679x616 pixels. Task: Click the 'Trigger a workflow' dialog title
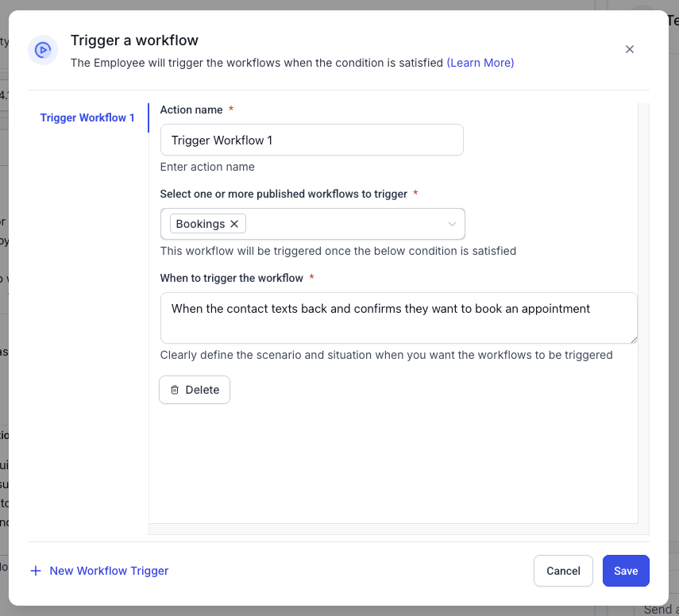(x=134, y=40)
